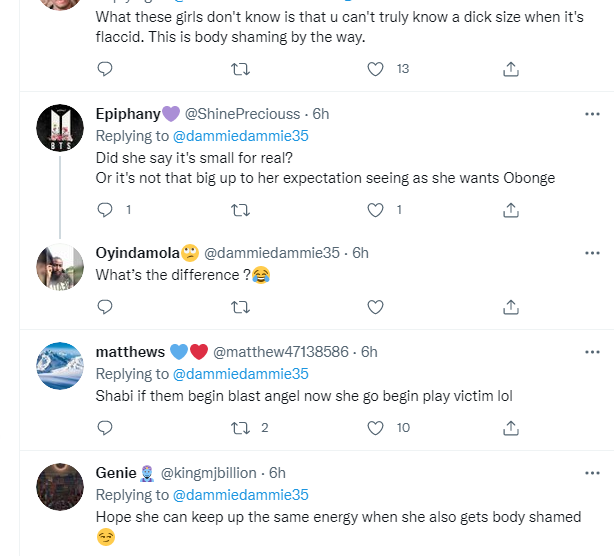View Genie's profile picture
Viewport: 614px width, 556px height.
pyautogui.click(x=59, y=488)
